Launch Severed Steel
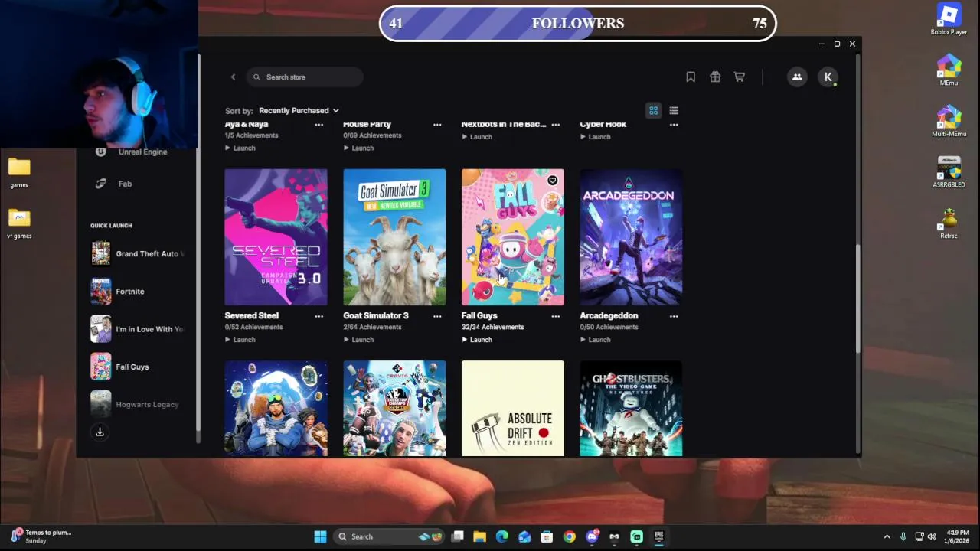Image resolution: width=980 pixels, height=551 pixels. tap(240, 340)
